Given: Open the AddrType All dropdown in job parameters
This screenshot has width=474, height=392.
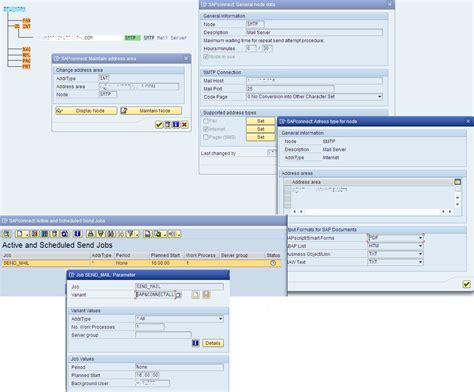Looking at the screenshot, I should click(220, 319).
